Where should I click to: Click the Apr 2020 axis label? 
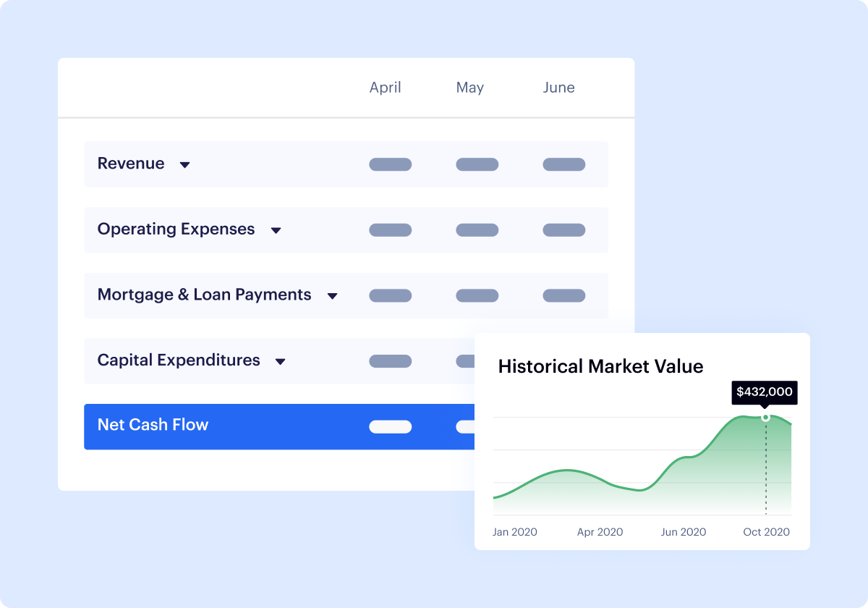pos(600,532)
